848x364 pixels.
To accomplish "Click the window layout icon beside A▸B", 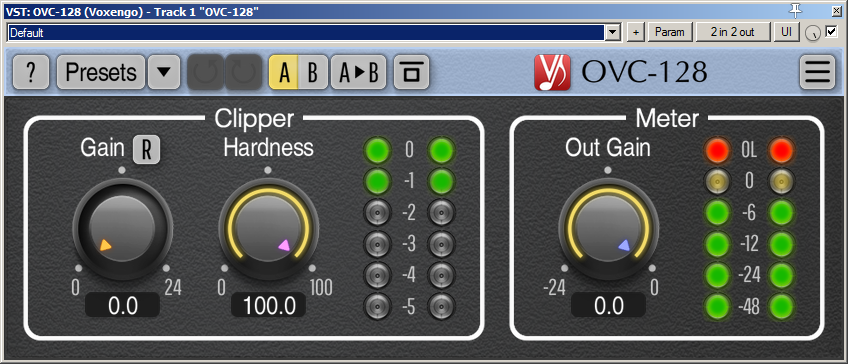I will click(411, 72).
